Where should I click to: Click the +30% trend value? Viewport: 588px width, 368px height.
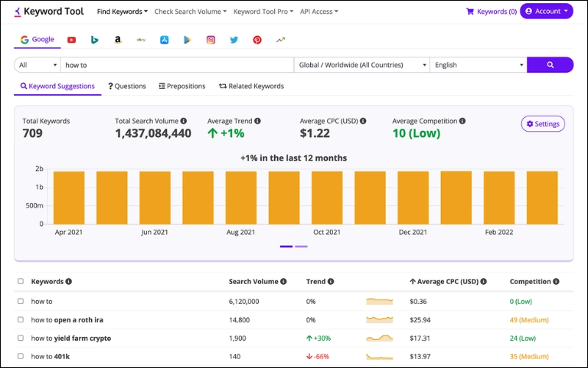(x=318, y=339)
